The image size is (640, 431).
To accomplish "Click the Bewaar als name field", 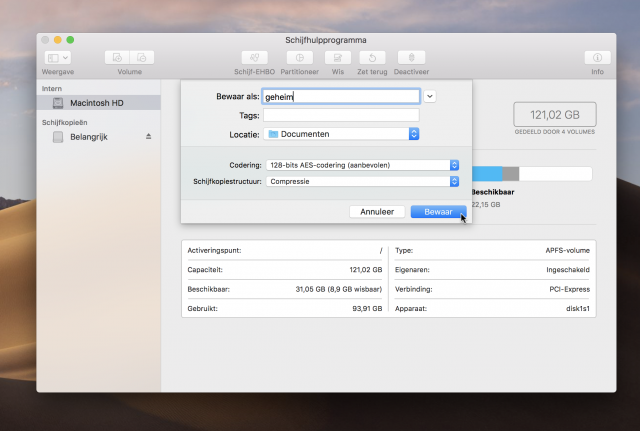I will click(340, 96).
